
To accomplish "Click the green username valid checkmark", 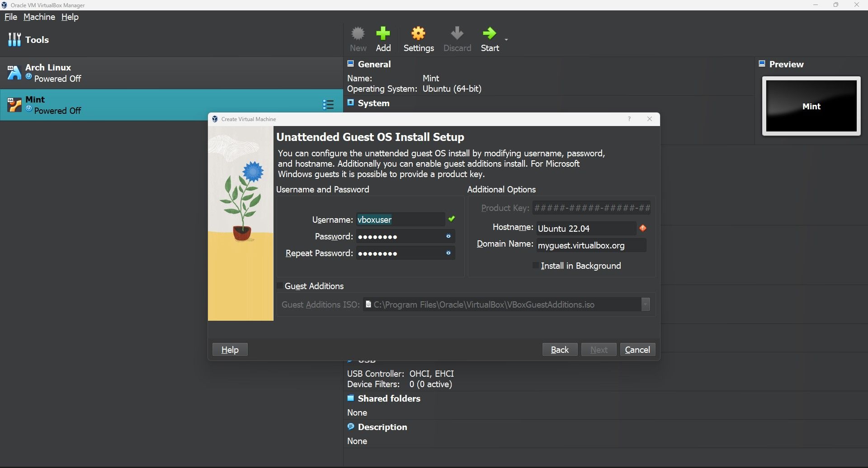I will (452, 219).
